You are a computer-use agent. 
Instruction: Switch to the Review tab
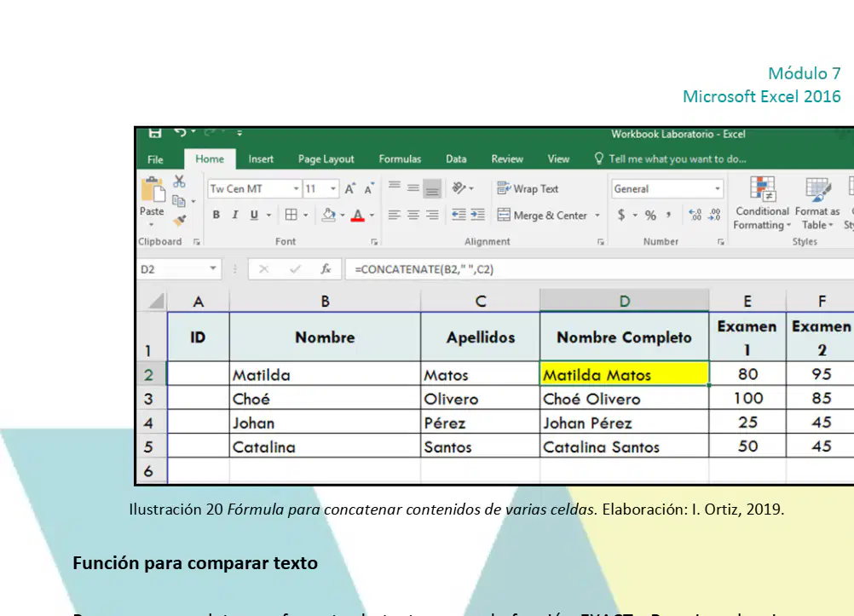[507, 159]
